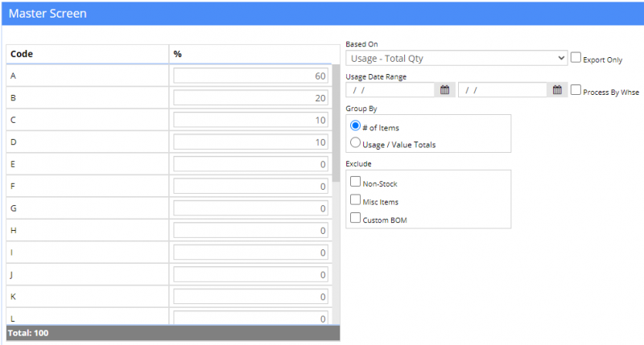The width and height of the screenshot is (644, 345).
Task: Tick the Non-Stock exclude checkbox
Action: coord(356,183)
